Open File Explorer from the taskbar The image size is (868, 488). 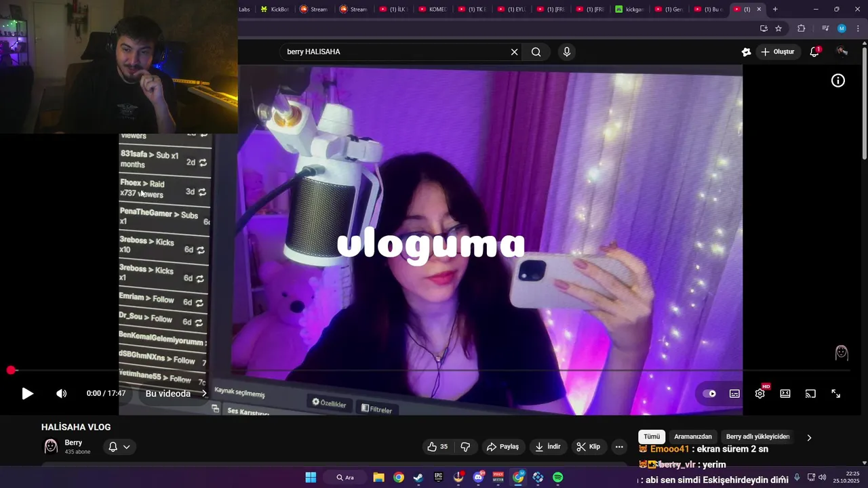tap(378, 477)
